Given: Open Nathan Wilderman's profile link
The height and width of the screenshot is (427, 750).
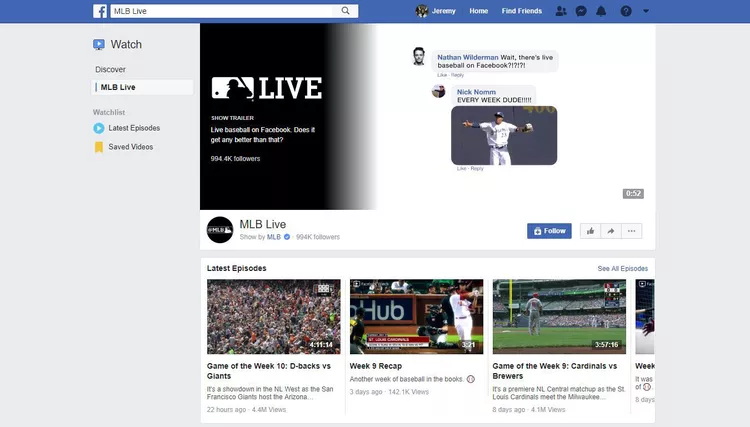Looking at the screenshot, I should click(x=467, y=57).
